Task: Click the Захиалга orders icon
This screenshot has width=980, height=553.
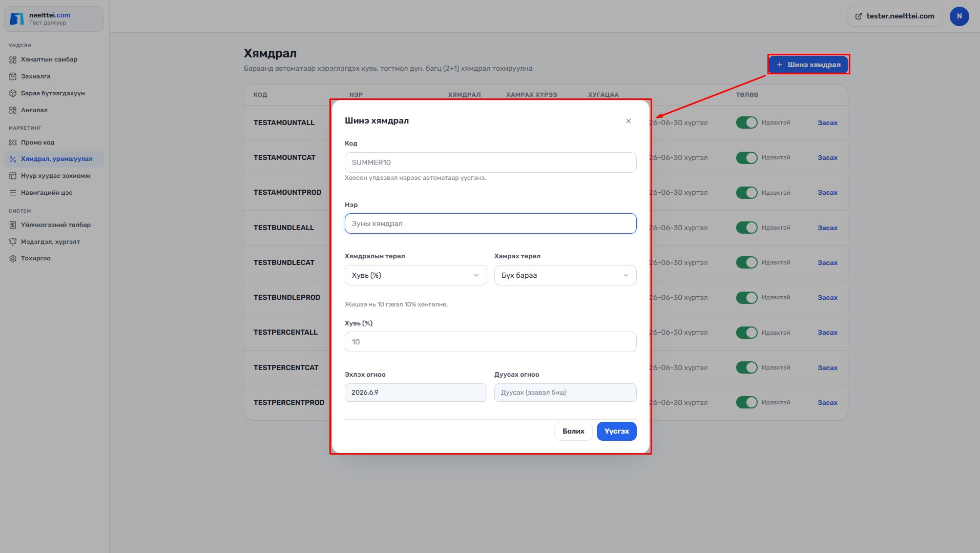Action: (13, 76)
